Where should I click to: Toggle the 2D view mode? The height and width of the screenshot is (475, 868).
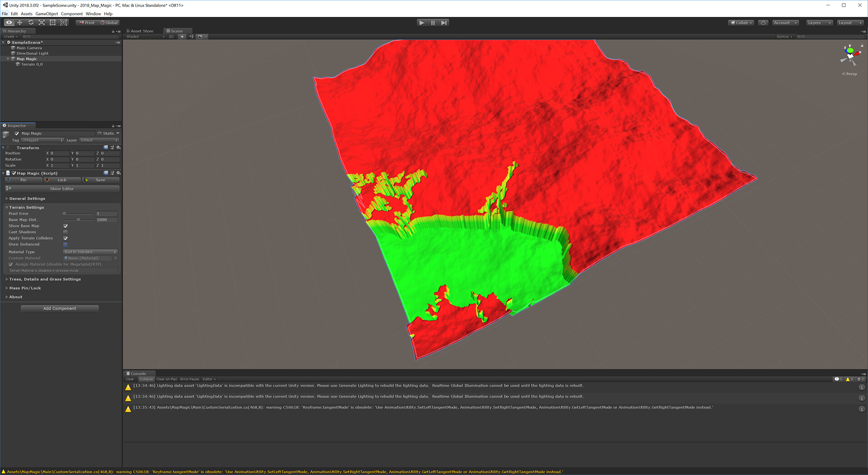point(171,36)
